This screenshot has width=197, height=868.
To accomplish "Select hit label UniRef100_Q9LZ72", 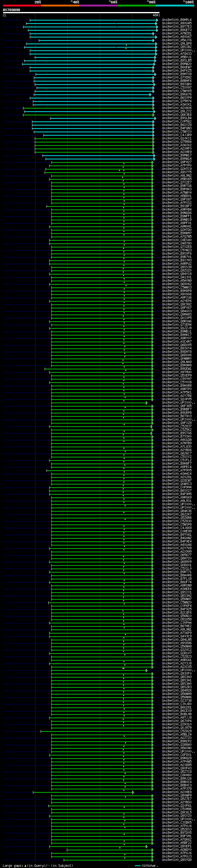I will pos(177,111).
